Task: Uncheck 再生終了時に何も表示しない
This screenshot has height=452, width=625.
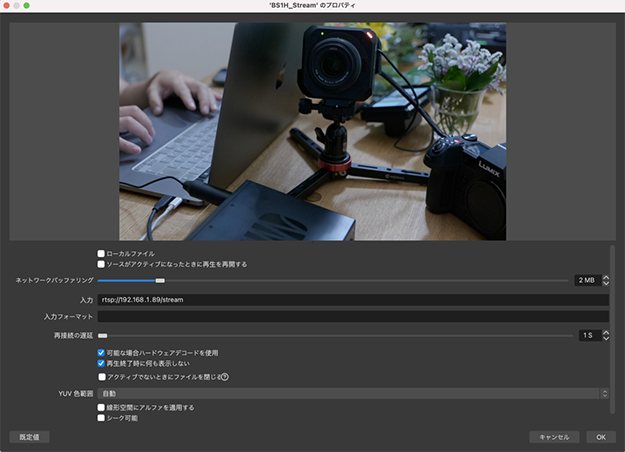Action: (101, 364)
